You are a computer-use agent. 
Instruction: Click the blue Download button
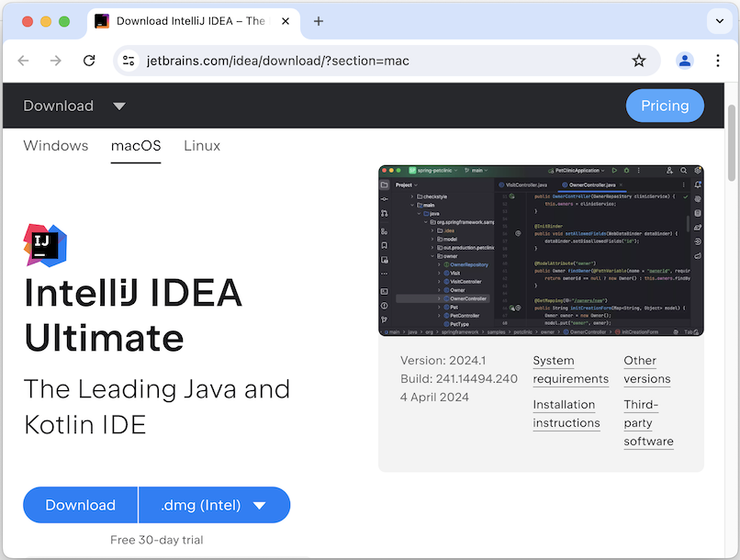80,505
